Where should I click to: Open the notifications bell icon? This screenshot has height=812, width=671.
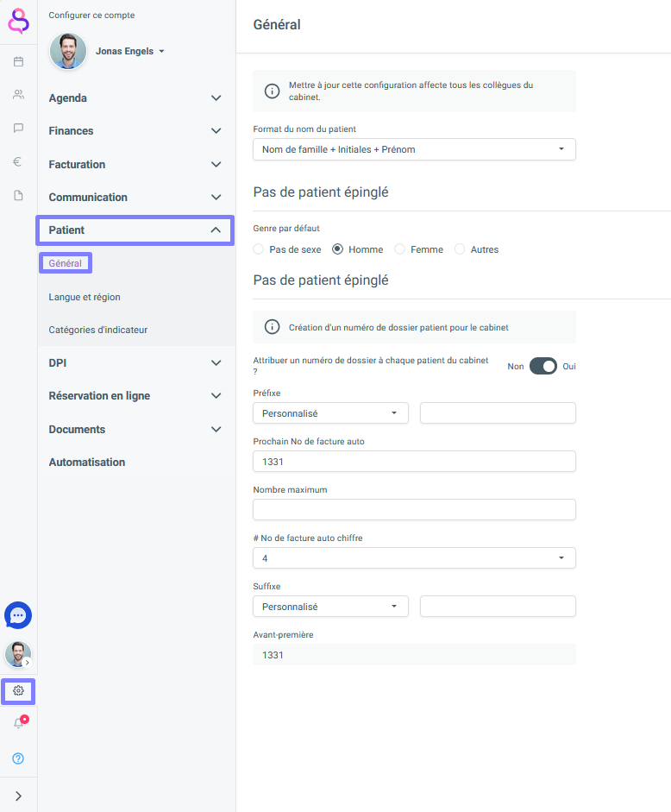(x=19, y=723)
